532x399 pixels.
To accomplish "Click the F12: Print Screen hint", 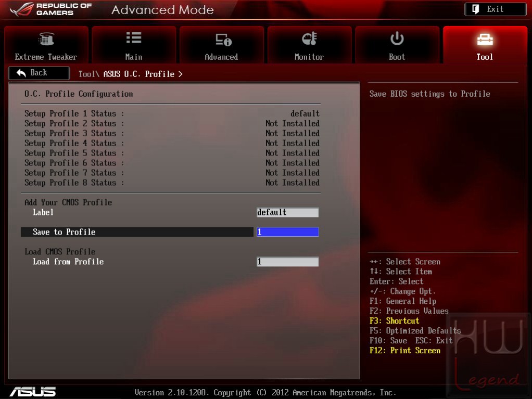I will click(x=405, y=351).
